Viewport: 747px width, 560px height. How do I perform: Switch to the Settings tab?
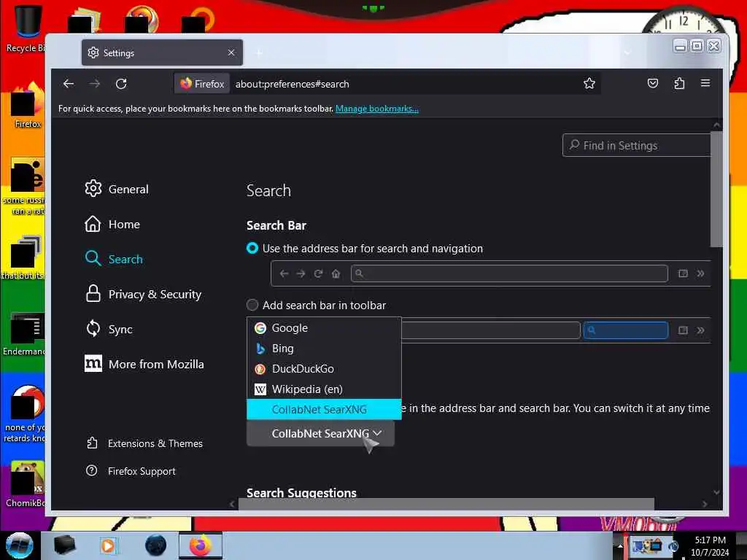(162, 52)
